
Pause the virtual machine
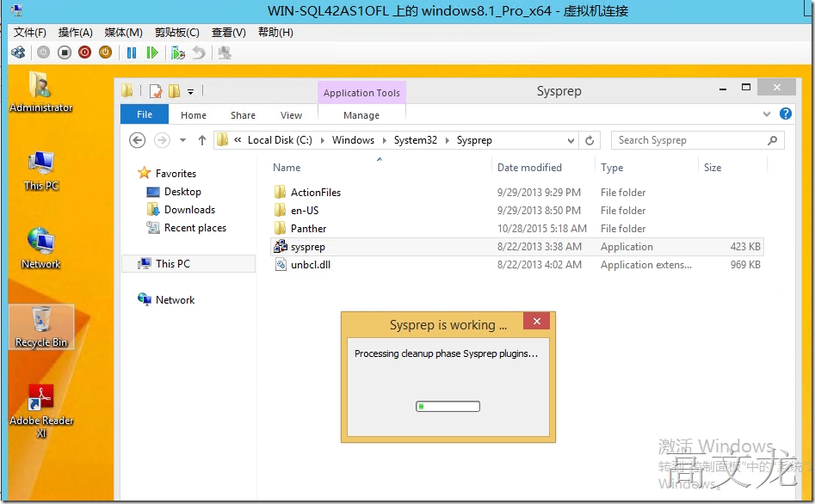[x=132, y=52]
